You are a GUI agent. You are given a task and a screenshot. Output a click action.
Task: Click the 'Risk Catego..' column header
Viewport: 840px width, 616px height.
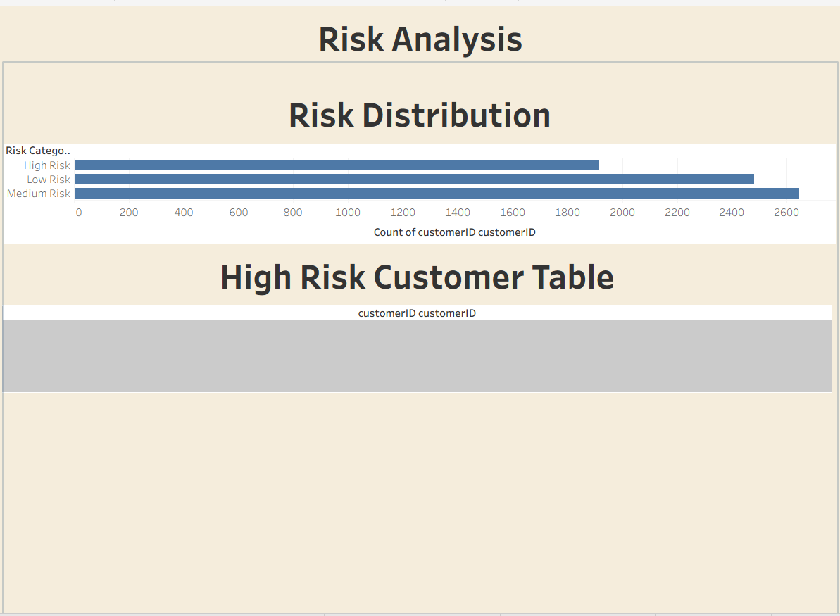38,151
